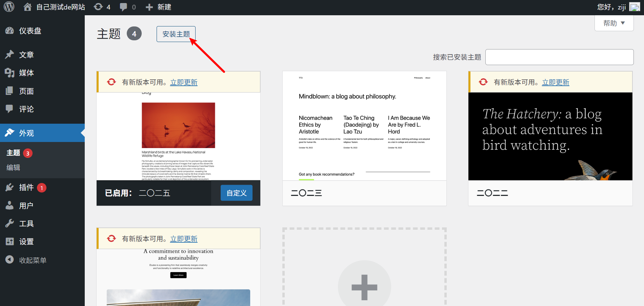644x306 pixels.
Task: Open the 二〇二三 theme screenshot
Action: [x=364, y=126]
